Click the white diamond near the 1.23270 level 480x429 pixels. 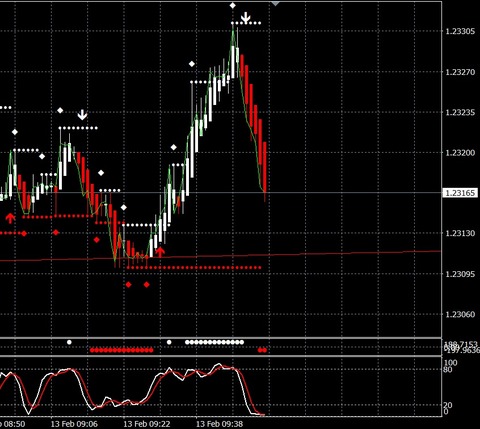click(x=192, y=64)
